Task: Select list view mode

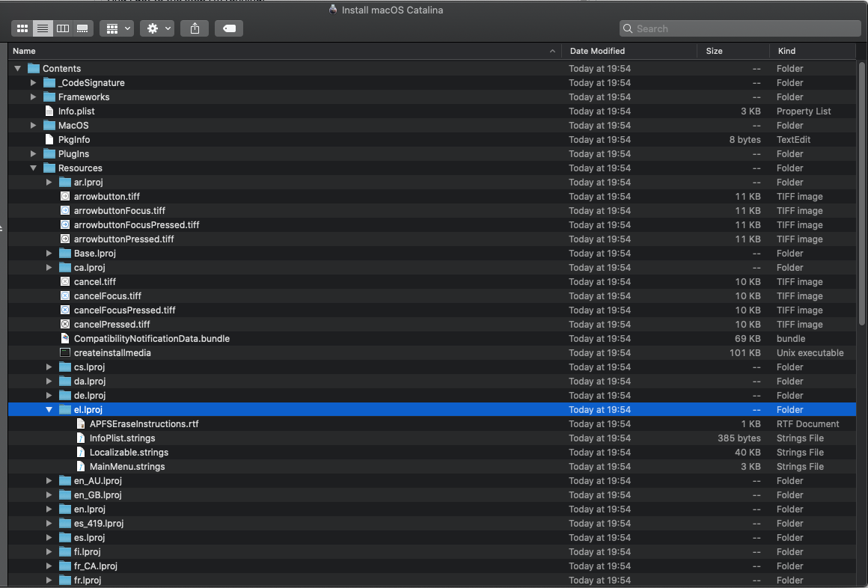Action: tap(42, 28)
